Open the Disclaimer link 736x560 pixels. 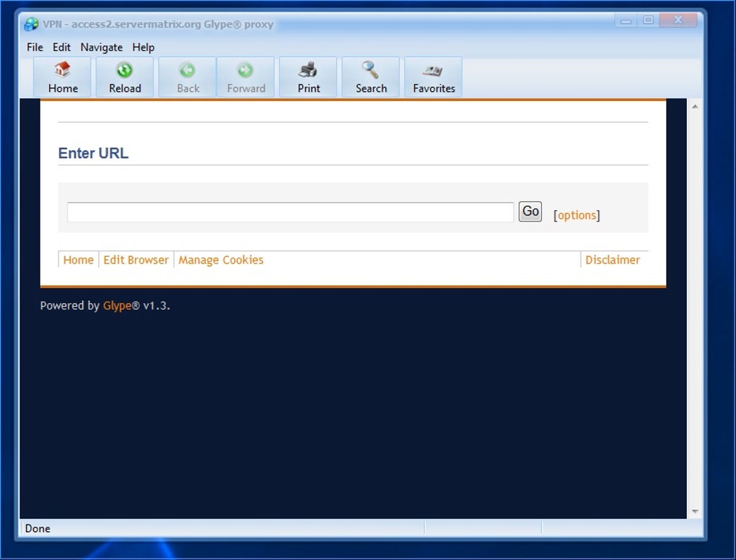pyautogui.click(x=613, y=260)
